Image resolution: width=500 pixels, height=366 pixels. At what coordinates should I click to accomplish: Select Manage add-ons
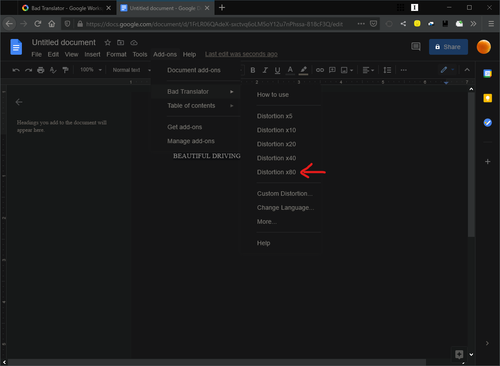click(196, 141)
